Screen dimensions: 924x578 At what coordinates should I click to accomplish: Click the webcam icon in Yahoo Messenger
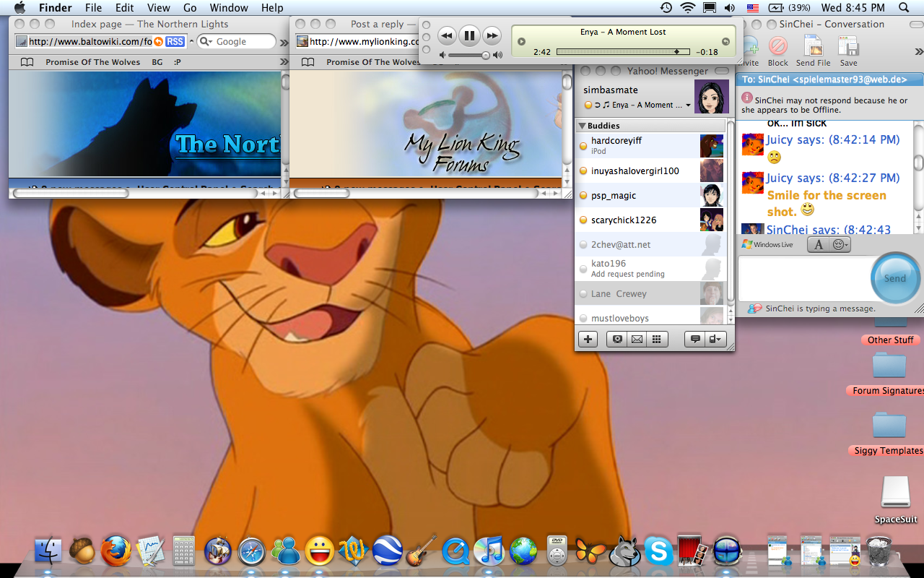616,339
